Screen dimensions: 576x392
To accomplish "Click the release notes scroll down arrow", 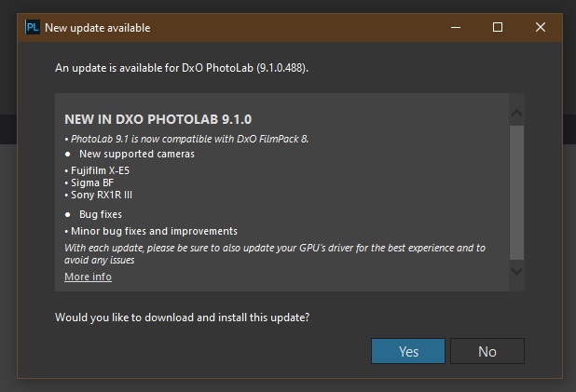I will 516,271.
